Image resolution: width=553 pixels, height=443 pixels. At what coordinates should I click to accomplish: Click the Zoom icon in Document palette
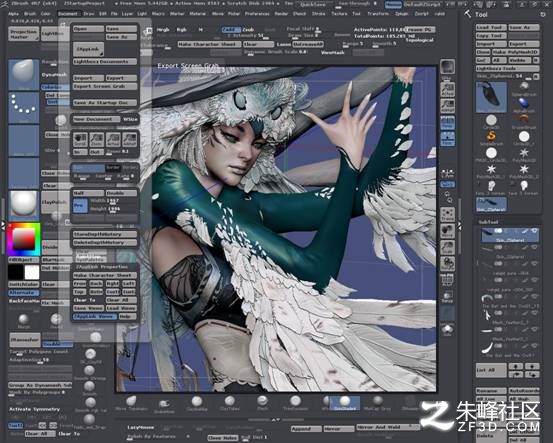click(96, 140)
